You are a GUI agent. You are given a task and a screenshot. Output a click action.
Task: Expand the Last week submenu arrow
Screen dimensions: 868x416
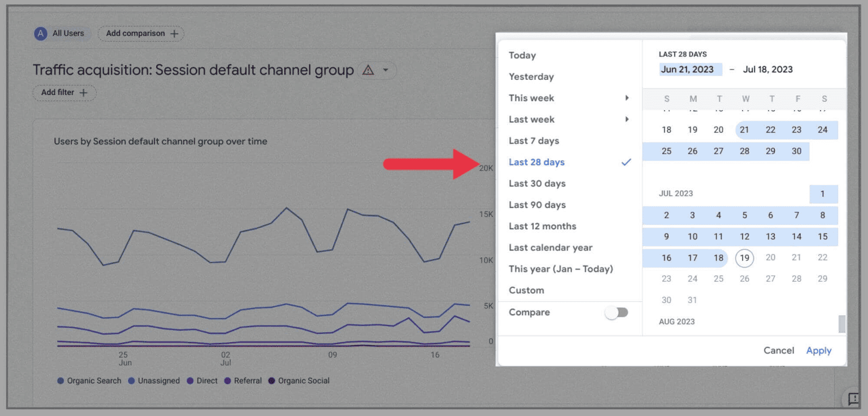click(x=627, y=119)
